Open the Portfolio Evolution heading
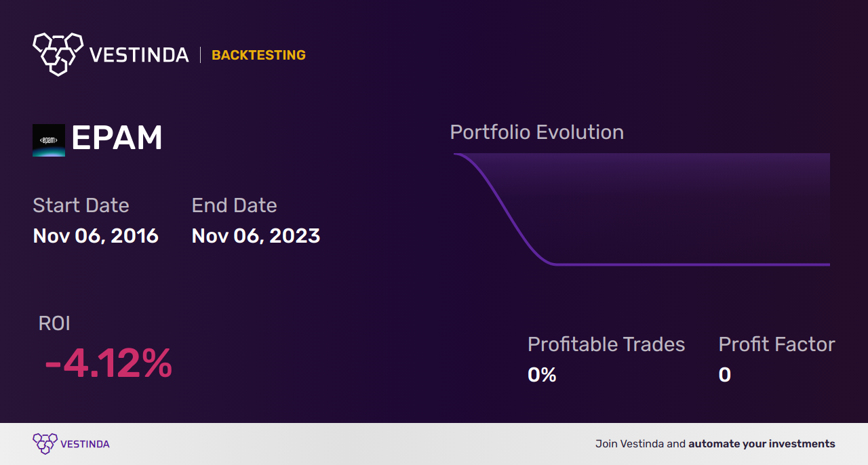The image size is (868, 465). click(x=537, y=132)
